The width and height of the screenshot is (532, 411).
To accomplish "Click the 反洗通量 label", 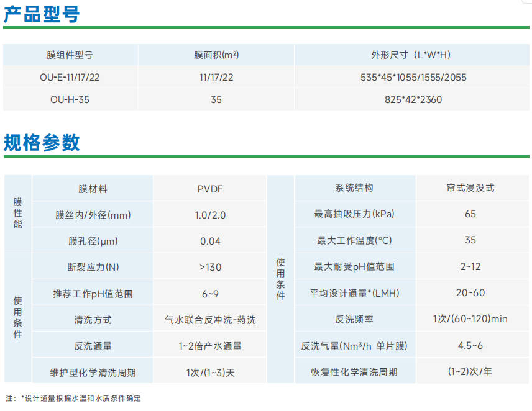I will (x=93, y=346).
